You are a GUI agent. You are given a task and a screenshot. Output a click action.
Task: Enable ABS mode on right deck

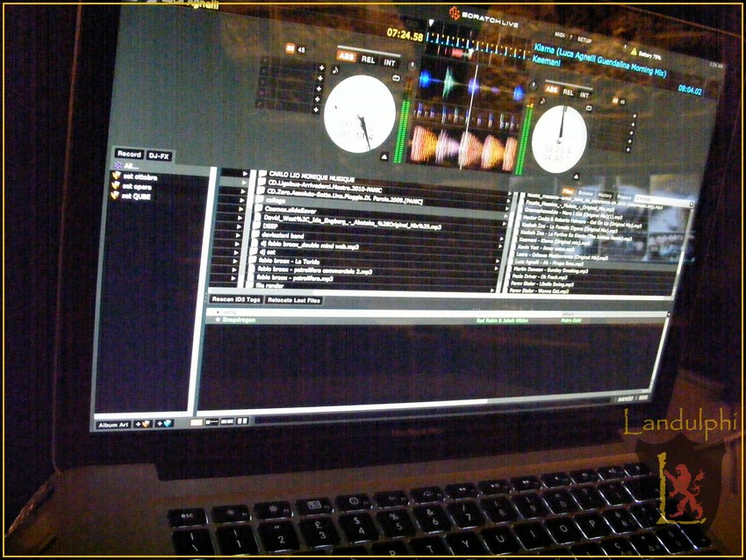click(552, 89)
